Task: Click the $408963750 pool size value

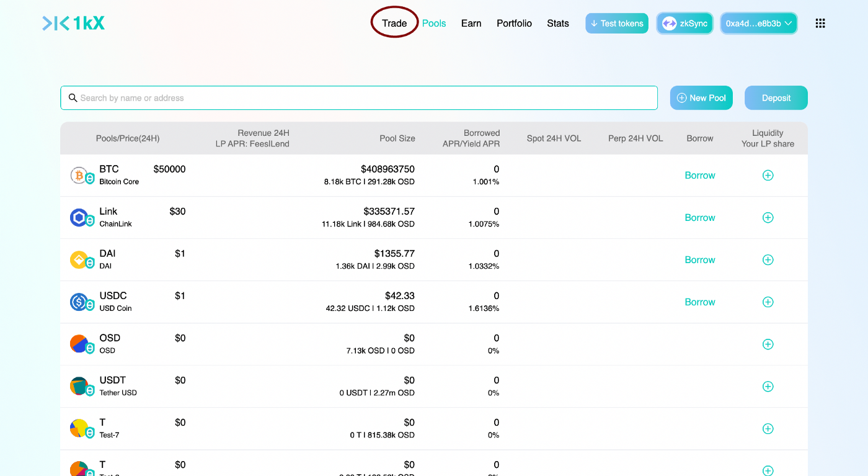Action: (x=387, y=169)
